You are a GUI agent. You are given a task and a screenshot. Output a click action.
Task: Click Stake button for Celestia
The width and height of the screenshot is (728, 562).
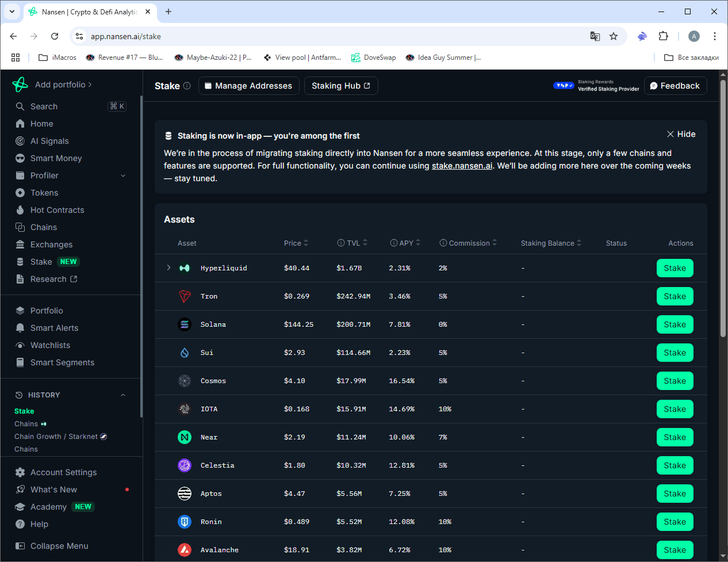675,465
